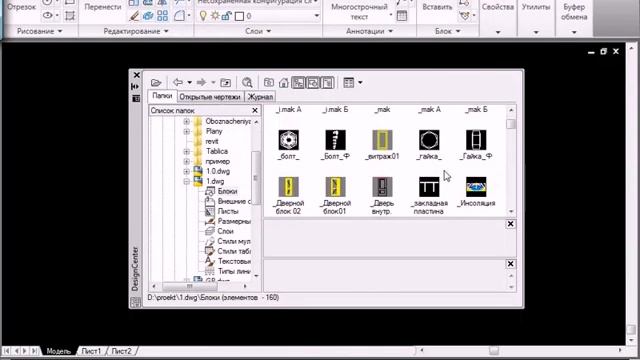The image size is (640, 360).
Task: Open the DesignCenter Search tool
Action: (247, 82)
